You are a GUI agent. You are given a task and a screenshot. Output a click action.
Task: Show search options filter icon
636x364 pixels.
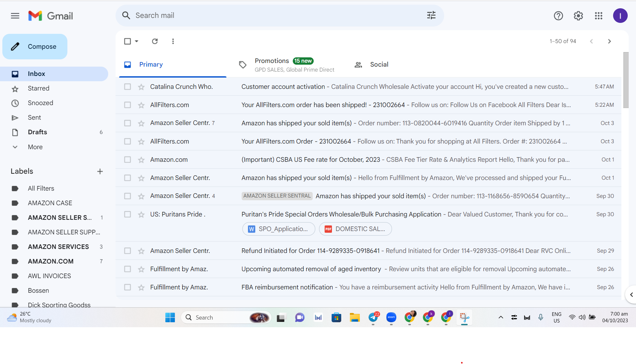[431, 15]
